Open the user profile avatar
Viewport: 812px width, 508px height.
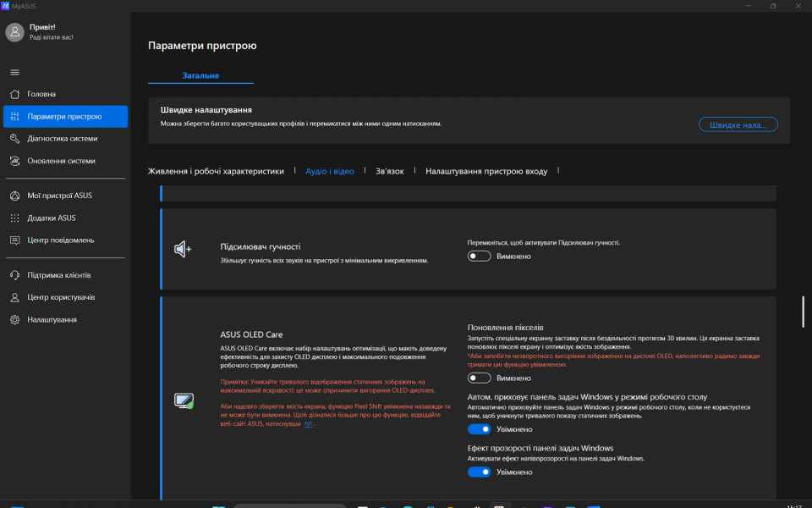pyautogui.click(x=14, y=32)
